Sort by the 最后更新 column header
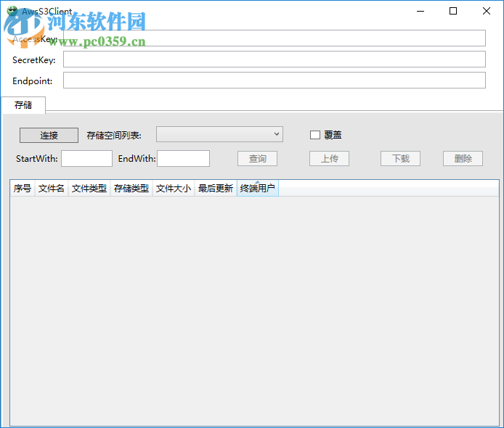This screenshot has width=504, height=428. click(216, 188)
